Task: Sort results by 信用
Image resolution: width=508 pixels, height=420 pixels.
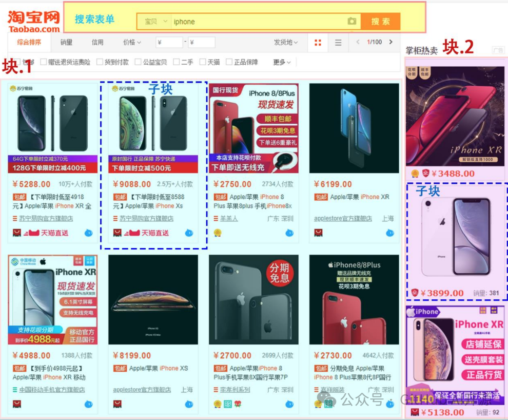Action: pyautogui.click(x=97, y=42)
